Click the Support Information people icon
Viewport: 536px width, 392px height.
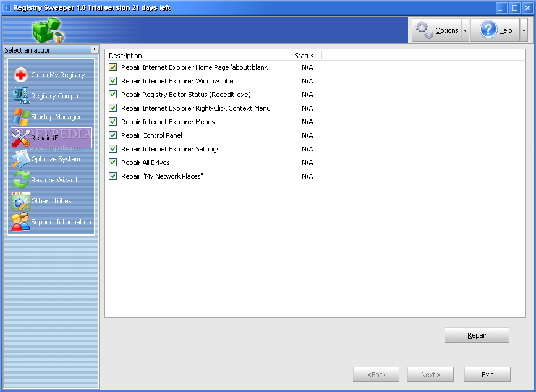[20, 222]
